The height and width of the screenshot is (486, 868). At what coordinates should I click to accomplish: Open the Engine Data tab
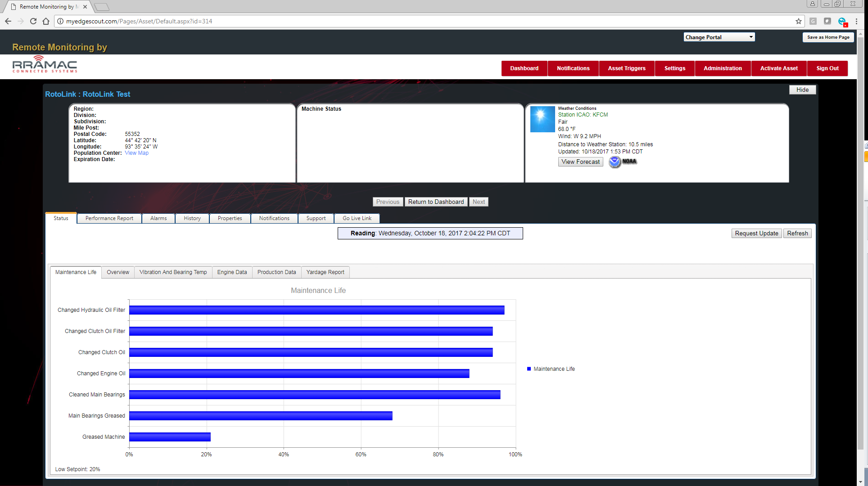point(232,272)
